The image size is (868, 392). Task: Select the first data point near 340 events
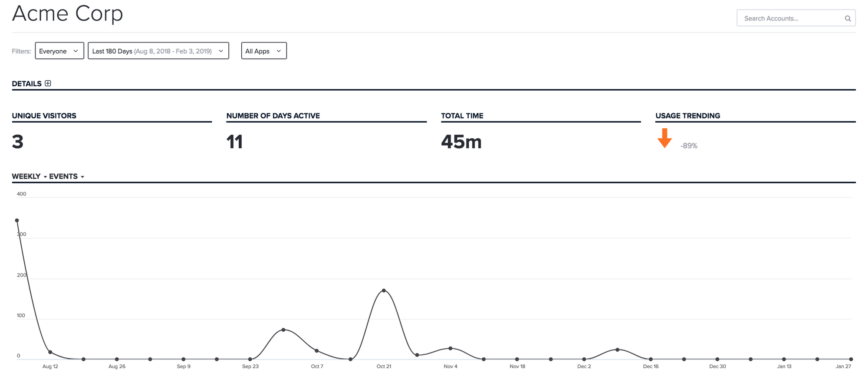(x=17, y=220)
